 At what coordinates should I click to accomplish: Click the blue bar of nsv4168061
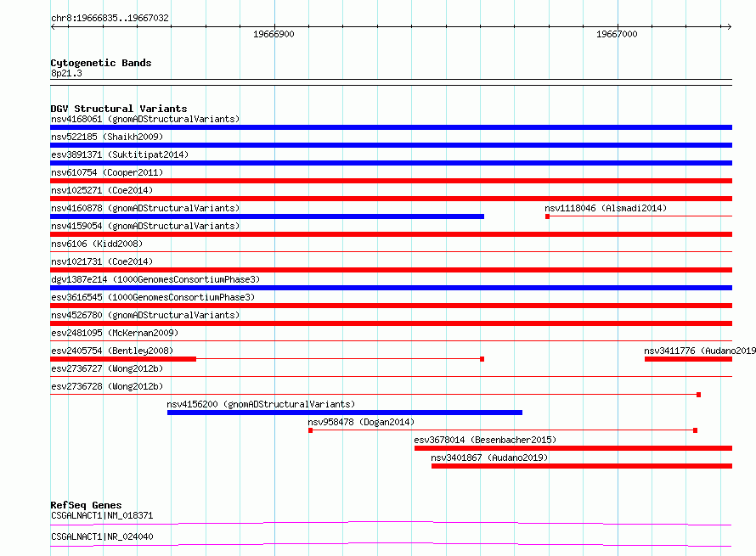pyautogui.click(x=391, y=127)
